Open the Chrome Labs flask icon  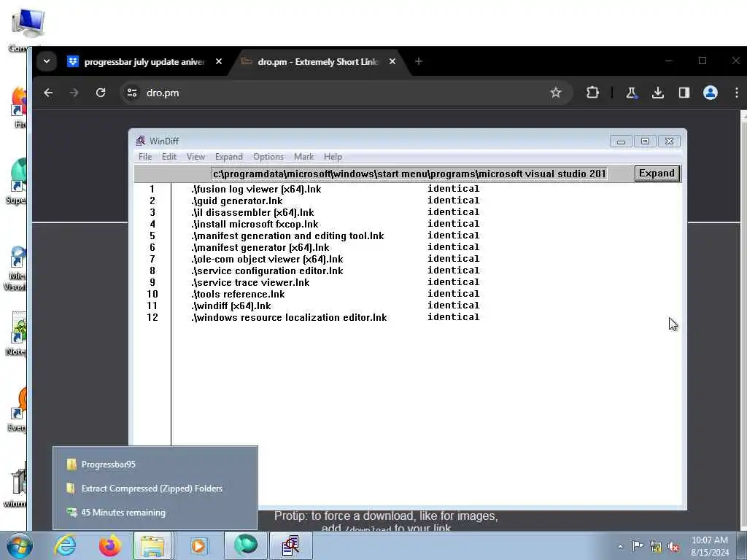point(632,93)
